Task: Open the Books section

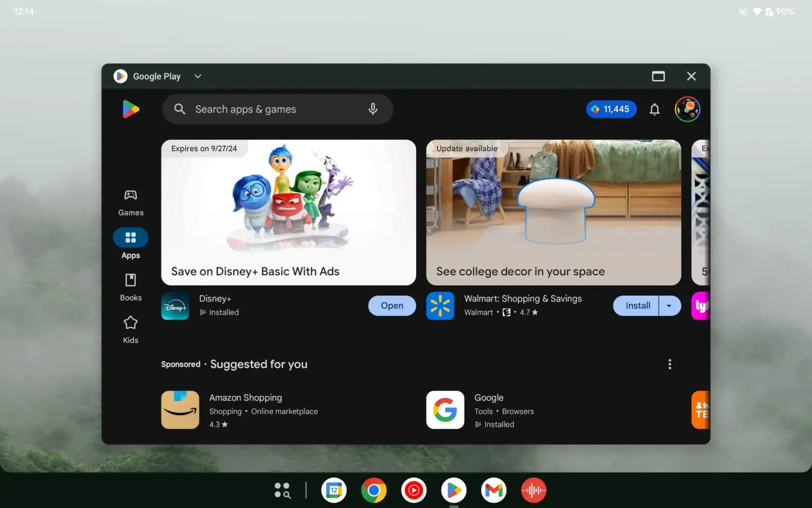Action: coord(131,286)
